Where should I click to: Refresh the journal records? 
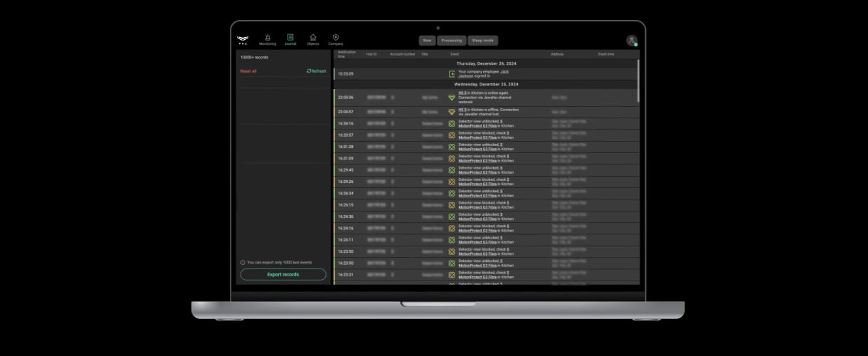coord(317,71)
